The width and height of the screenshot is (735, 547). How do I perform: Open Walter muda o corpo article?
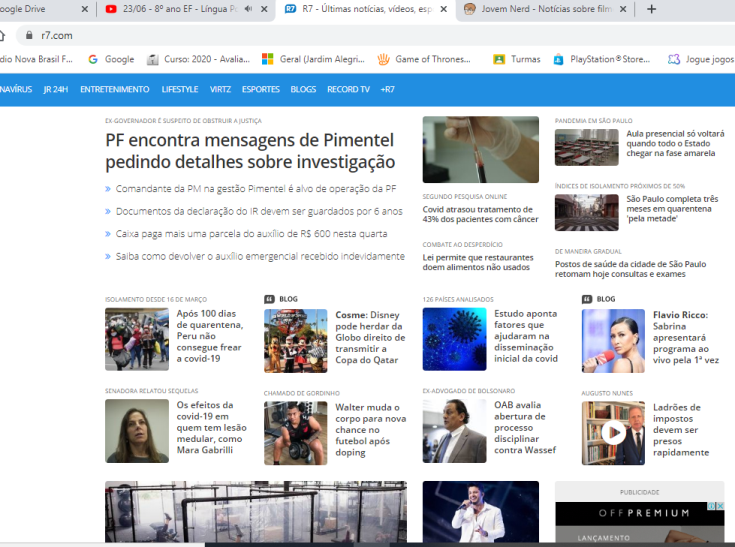pos(370,430)
